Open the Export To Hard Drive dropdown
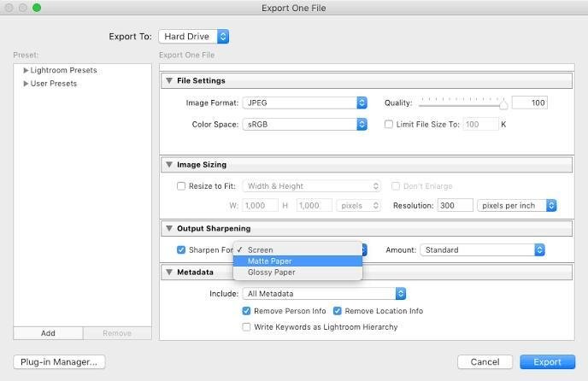This screenshot has width=588, height=381. point(194,37)
